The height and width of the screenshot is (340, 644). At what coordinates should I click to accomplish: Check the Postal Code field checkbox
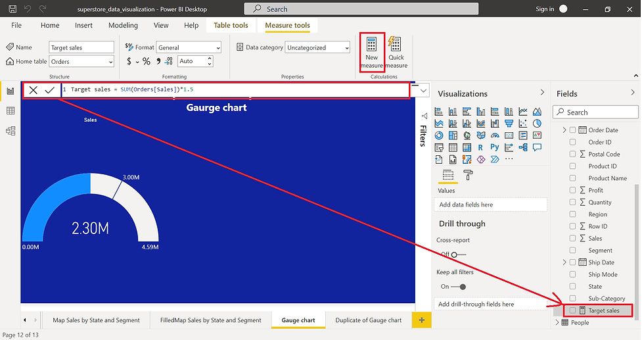[x=572, y=154]
